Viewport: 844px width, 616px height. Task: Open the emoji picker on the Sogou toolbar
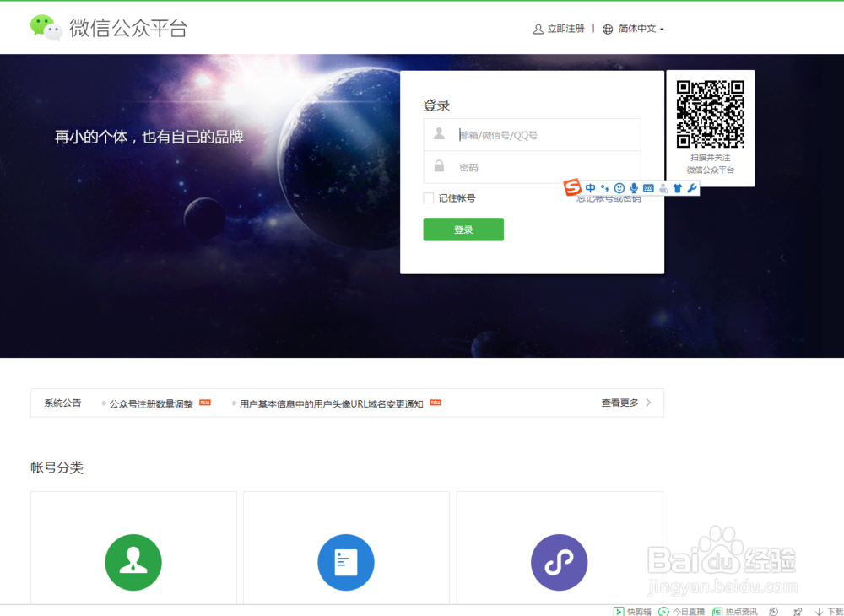coord(619,187)
